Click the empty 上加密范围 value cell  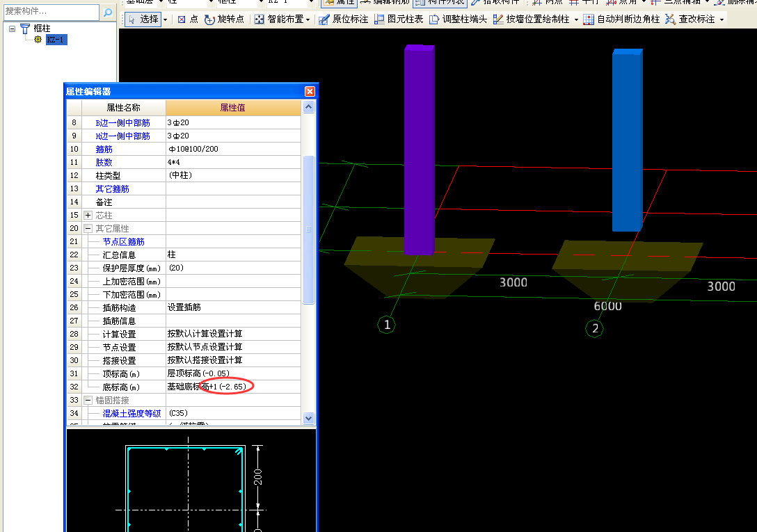tap(233, 282)
